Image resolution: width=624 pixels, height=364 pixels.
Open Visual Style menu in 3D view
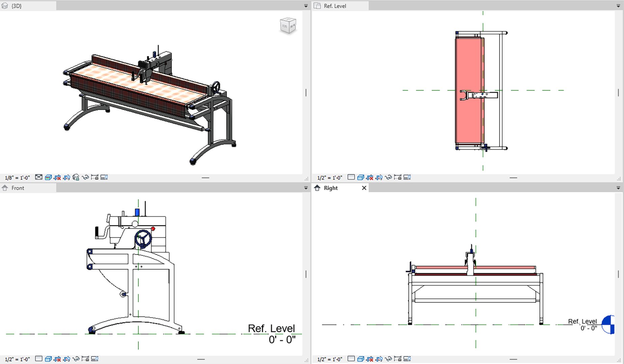(48, 177)
